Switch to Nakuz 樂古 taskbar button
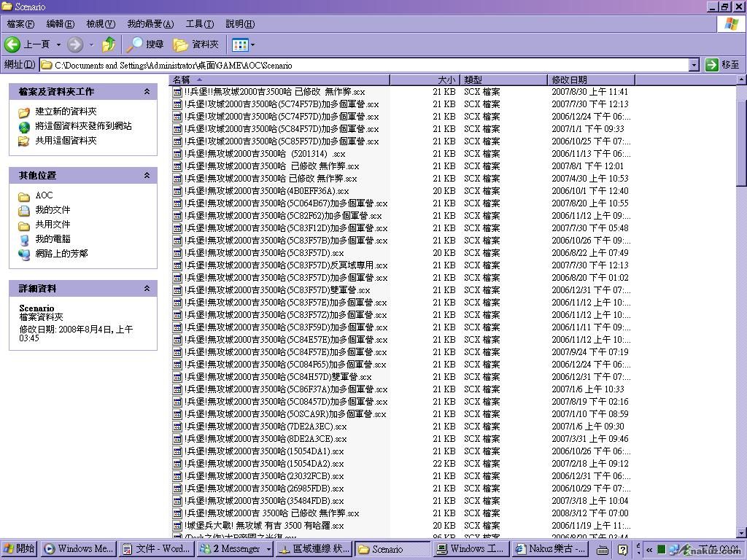The height and width of the screenshot is (560, 747). tap(551, 549)
